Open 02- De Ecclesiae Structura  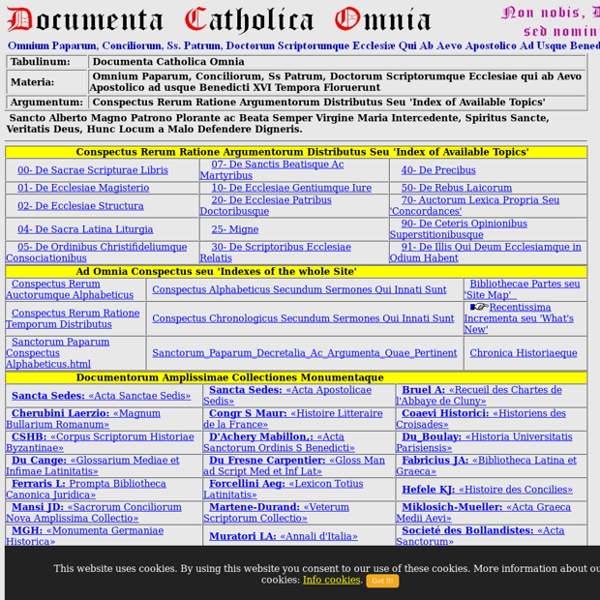pyautogui.click(x=80, y=206)
